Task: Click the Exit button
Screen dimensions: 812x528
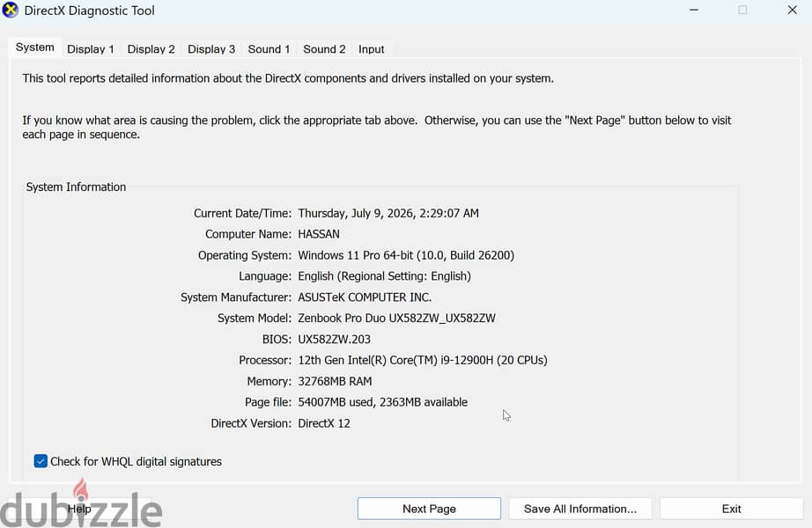Action: (731, 509)
